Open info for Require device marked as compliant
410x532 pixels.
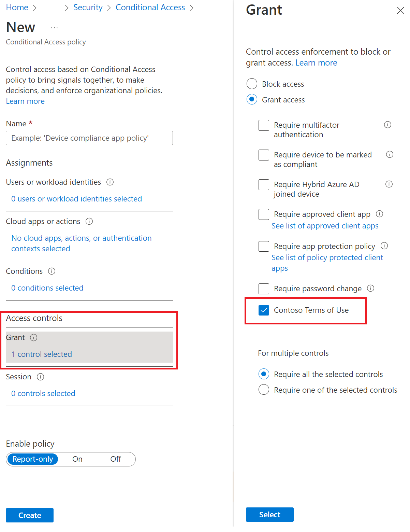coord(389,154)
